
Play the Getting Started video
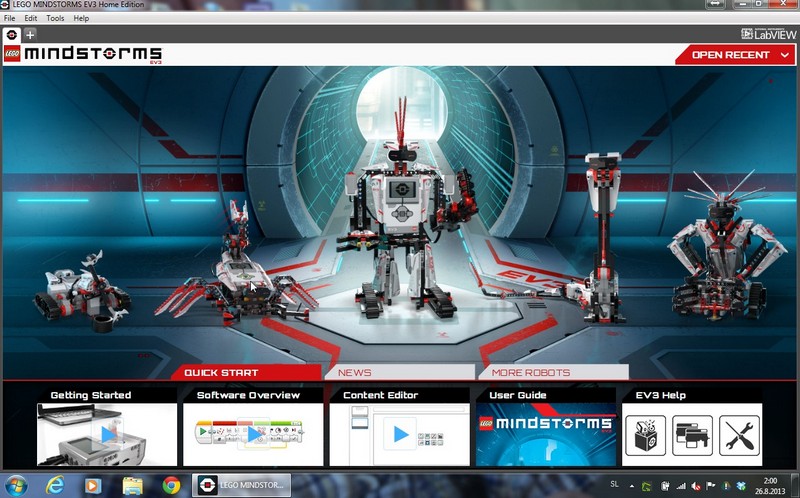pyautogui.click(x=107, y=434)
